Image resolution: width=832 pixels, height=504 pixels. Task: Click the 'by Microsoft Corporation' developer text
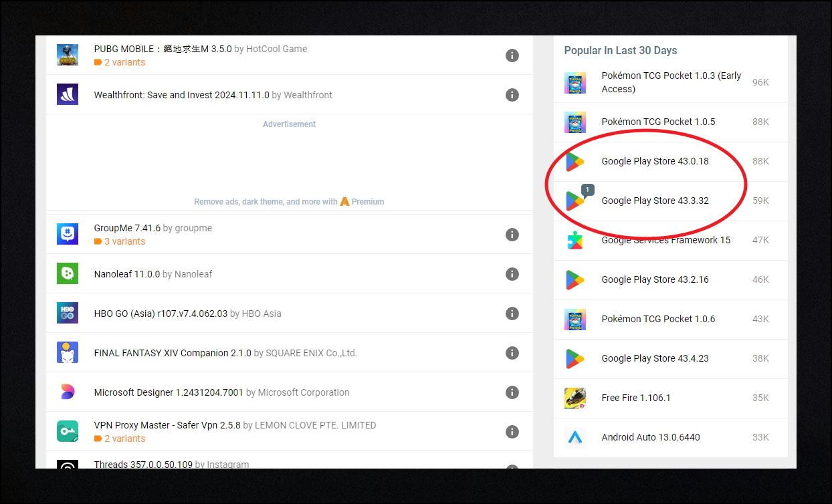(x=298, y=392)
